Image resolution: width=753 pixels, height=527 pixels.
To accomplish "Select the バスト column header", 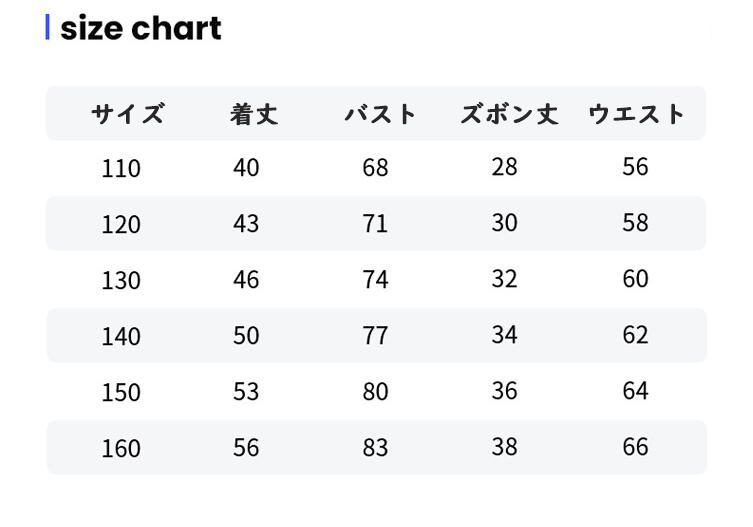I will (x=380, y=114).
